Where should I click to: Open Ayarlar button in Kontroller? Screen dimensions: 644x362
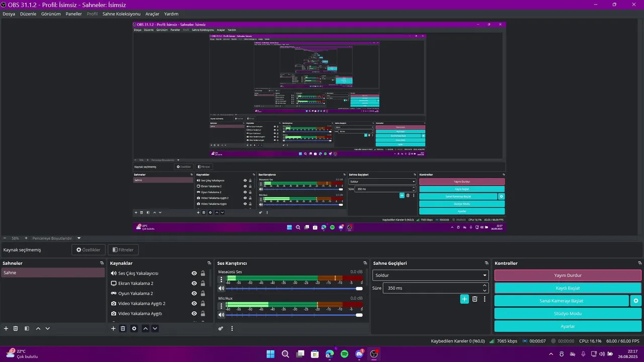568,326
